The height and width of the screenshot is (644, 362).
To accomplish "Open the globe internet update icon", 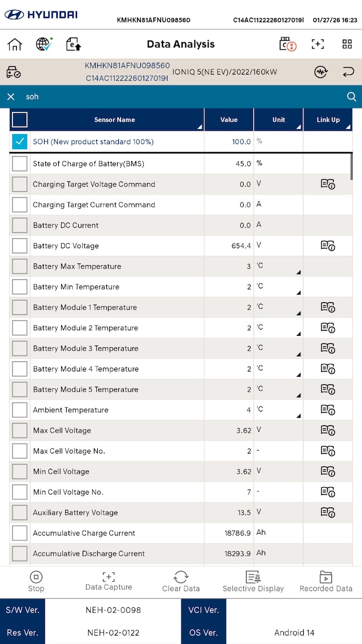I will click(x=44, y=44).
